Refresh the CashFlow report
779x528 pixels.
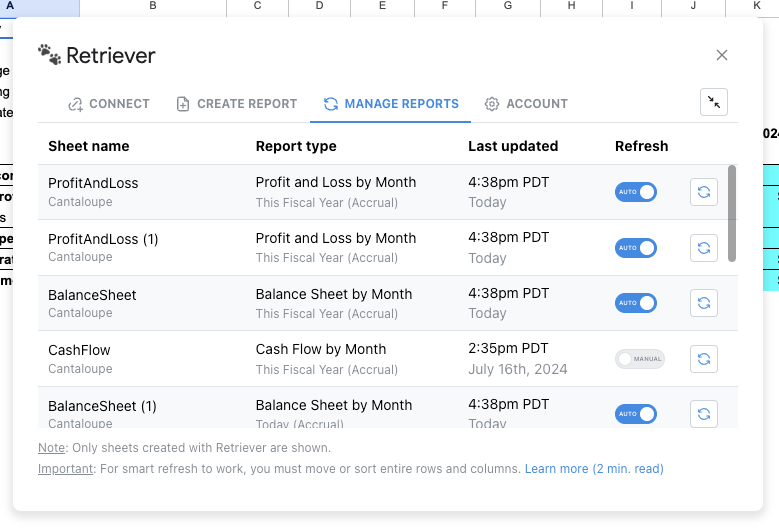pos(704,358)
